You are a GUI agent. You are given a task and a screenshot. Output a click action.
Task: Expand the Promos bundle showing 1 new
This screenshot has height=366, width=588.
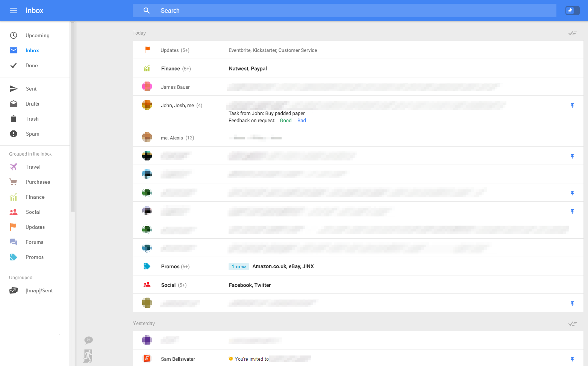pos(358,266)
